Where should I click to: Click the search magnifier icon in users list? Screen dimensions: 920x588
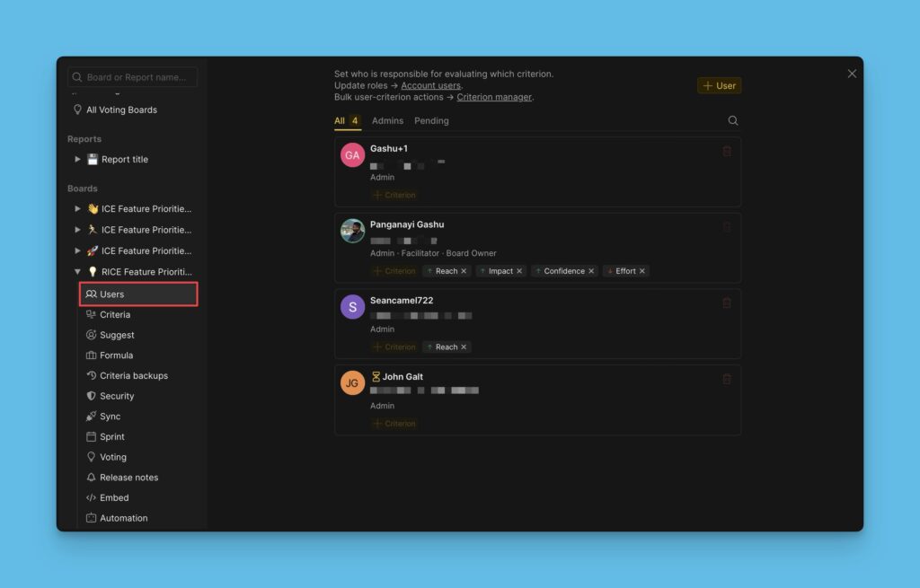coord(733,121)
